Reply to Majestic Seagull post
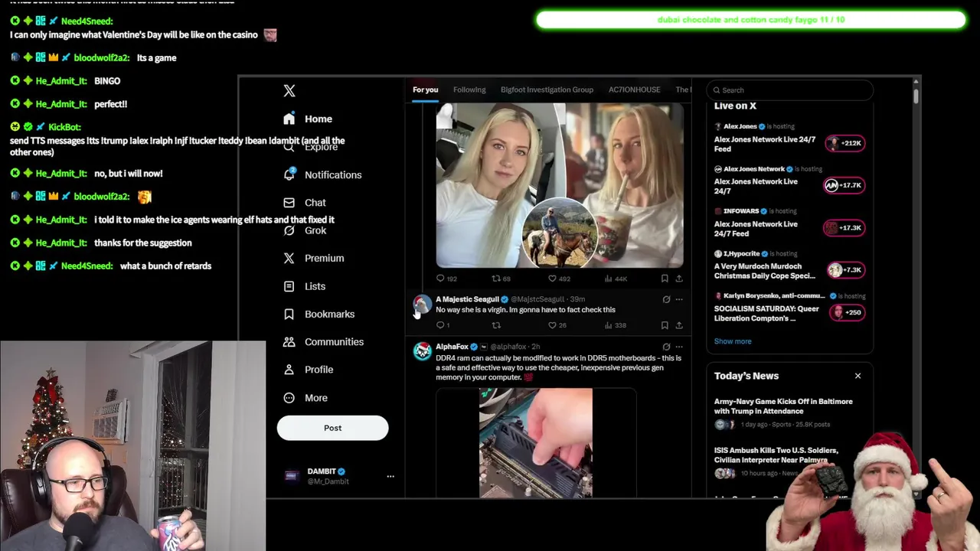The image size is (980, 551). pyautogui.click(x=443, y=325)
